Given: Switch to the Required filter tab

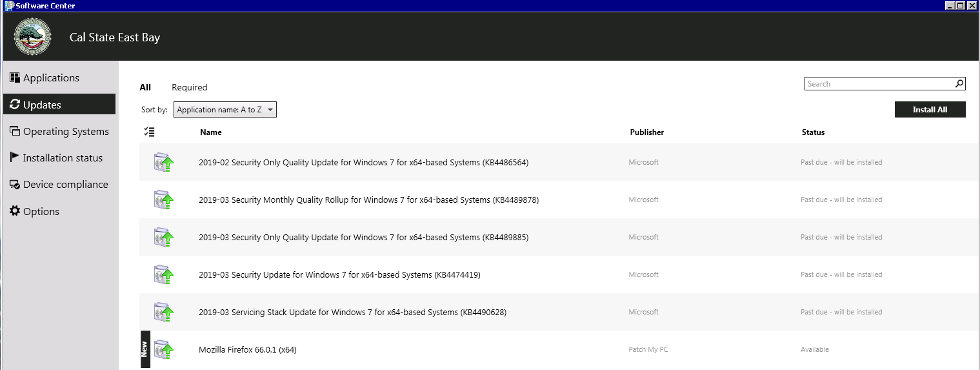Looking at the screenshot, I should pos(189,87).
